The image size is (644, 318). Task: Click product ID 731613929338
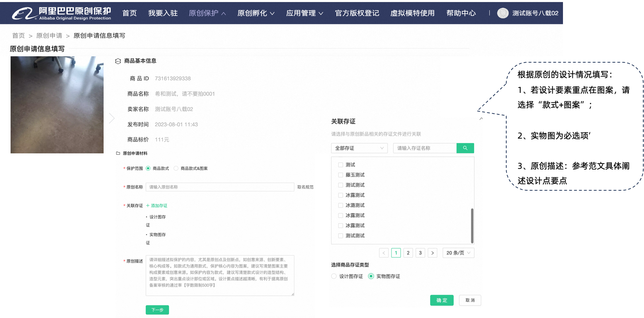pos(173,78)
